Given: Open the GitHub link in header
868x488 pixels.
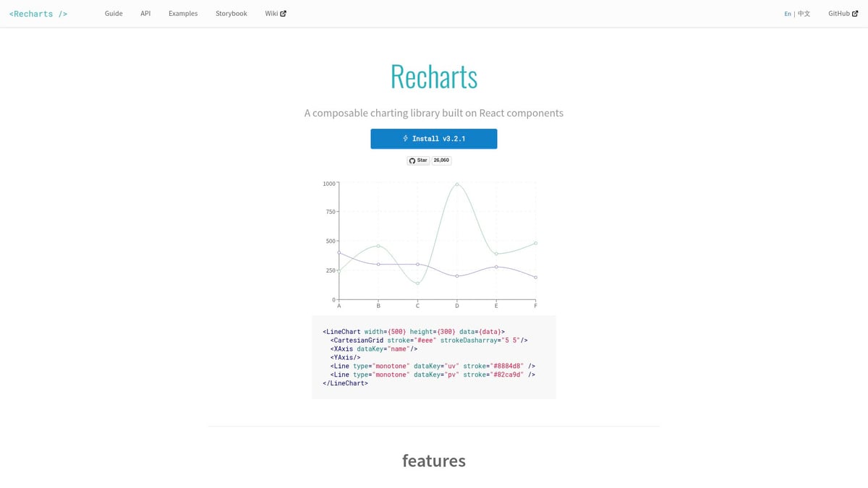Looking at the screenshot, I should pyautogui.click(x=838, y=14).
